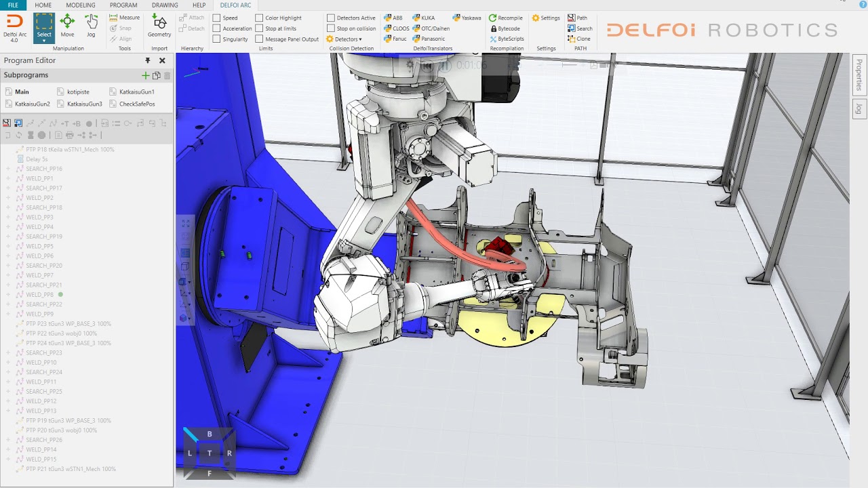Enable the Speed limit checkbox

pos(217,18)
